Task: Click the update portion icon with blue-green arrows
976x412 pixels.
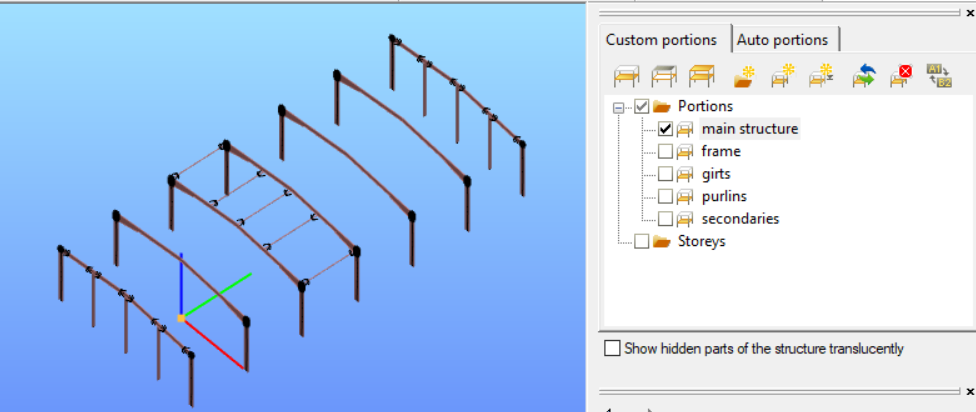Action: (x=864, y=77)
